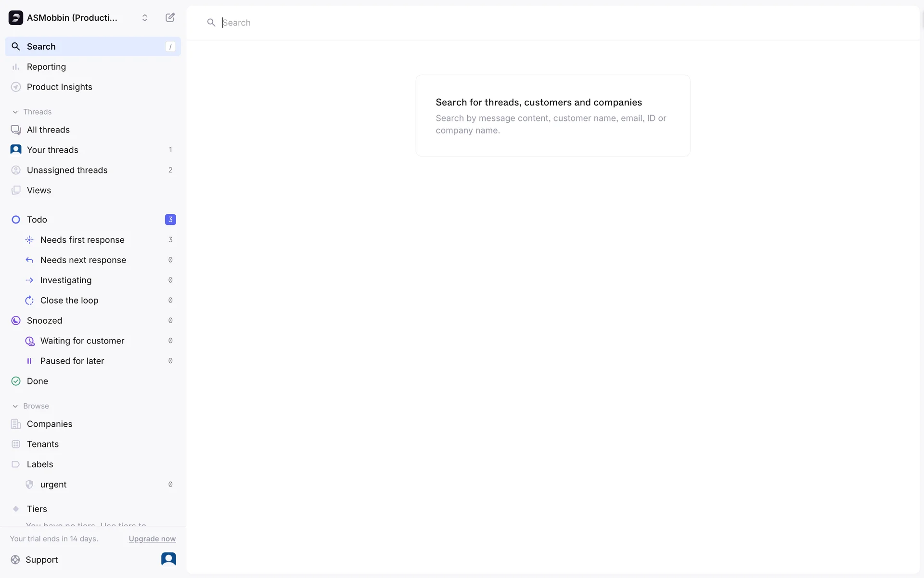924x578 pixels.
Task: Open All threads
Action: click(x=48, y=130)
